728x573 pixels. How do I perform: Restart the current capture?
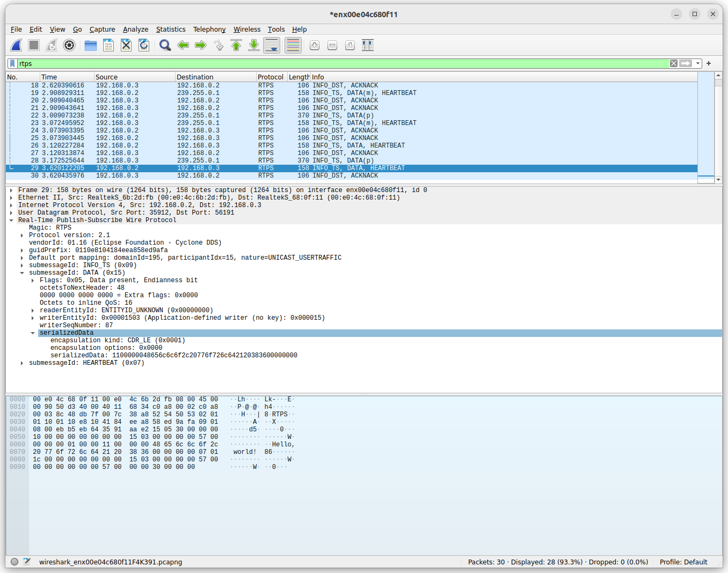click(52, 46)
